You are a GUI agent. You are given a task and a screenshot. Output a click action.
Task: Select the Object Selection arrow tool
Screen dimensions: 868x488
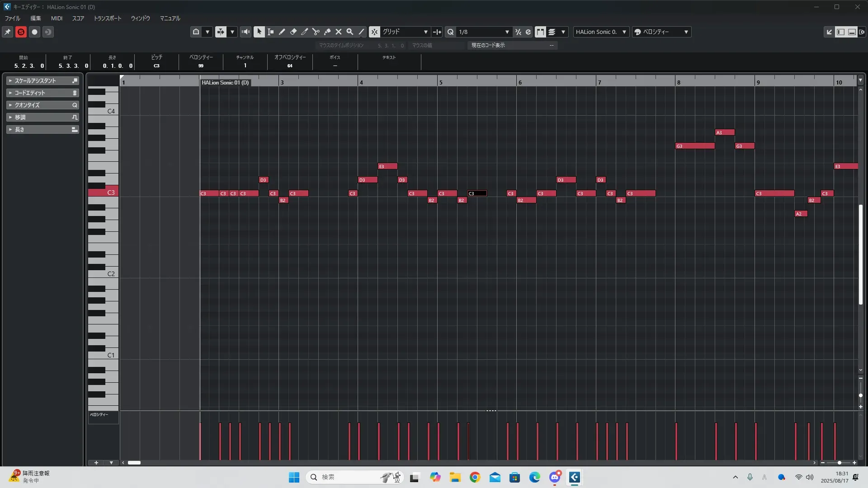(x=259, y=32)
